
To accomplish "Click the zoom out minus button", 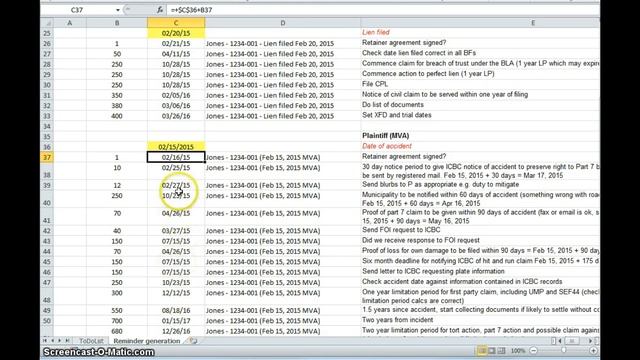I will click(x=533, y=351).
